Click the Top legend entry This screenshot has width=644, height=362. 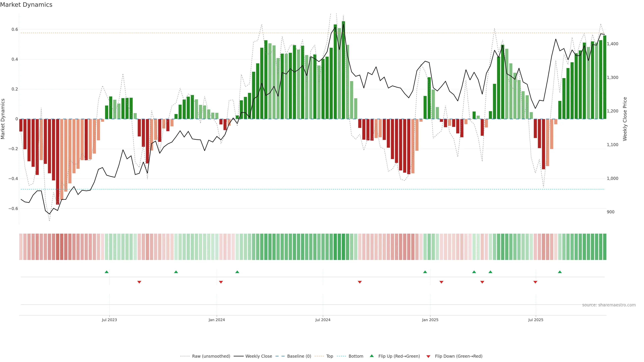[330, 356]
